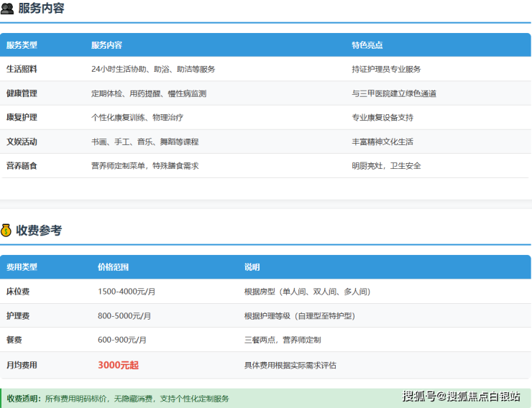The width and height of the screenshot is (532, 408).
Task: Click the 费用类型 column header
Action: (22, 267)
